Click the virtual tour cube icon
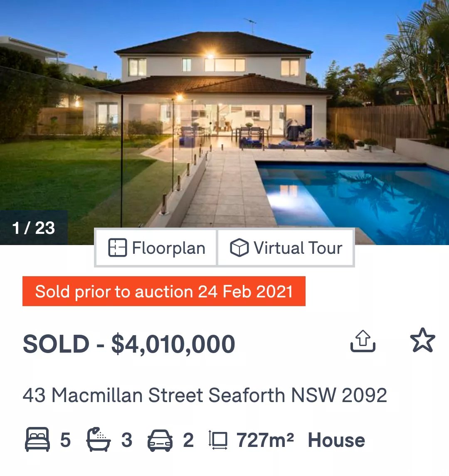 point(239,248)
